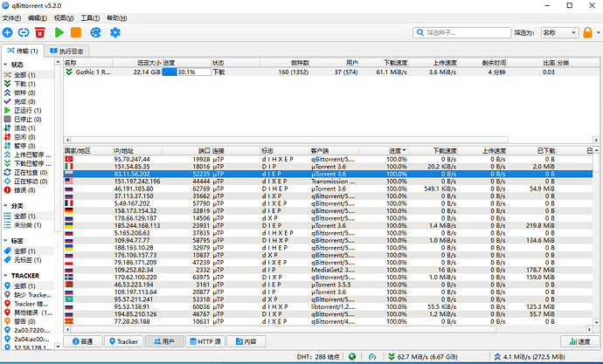Open the 帮助(H) menu
The image size is (603, 364).
coord(116,18)
